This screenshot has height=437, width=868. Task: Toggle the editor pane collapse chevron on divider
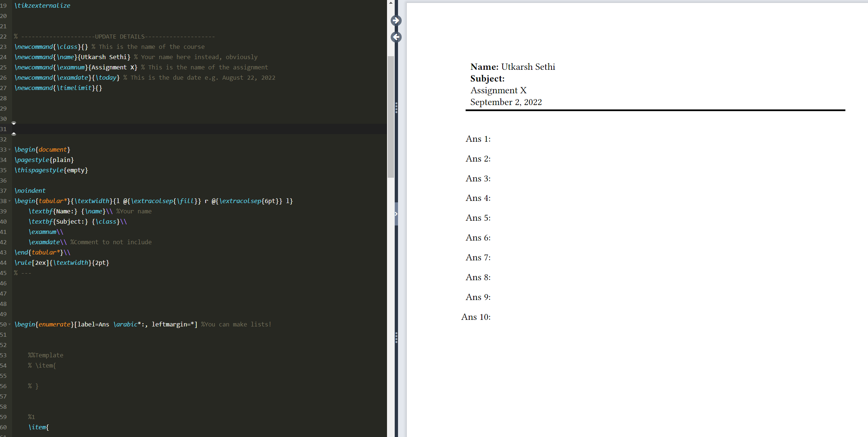tap(396, 214)
